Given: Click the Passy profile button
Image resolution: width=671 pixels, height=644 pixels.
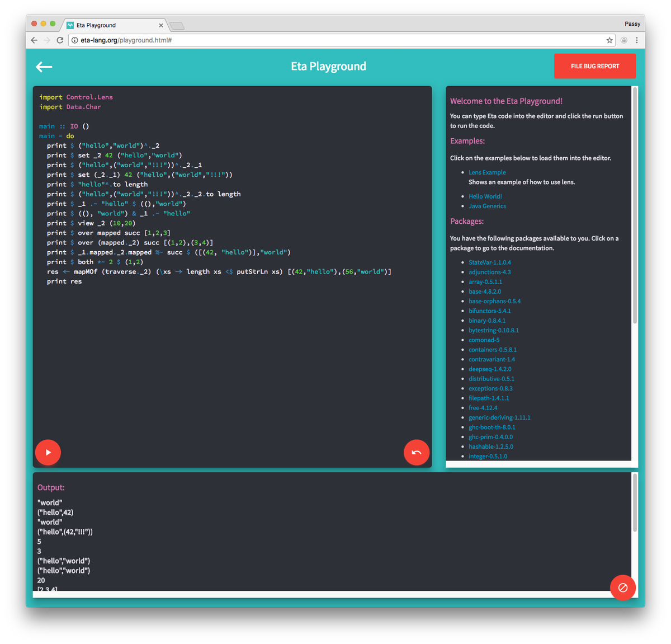Looking at the screenshot, I should click(632, 24).
